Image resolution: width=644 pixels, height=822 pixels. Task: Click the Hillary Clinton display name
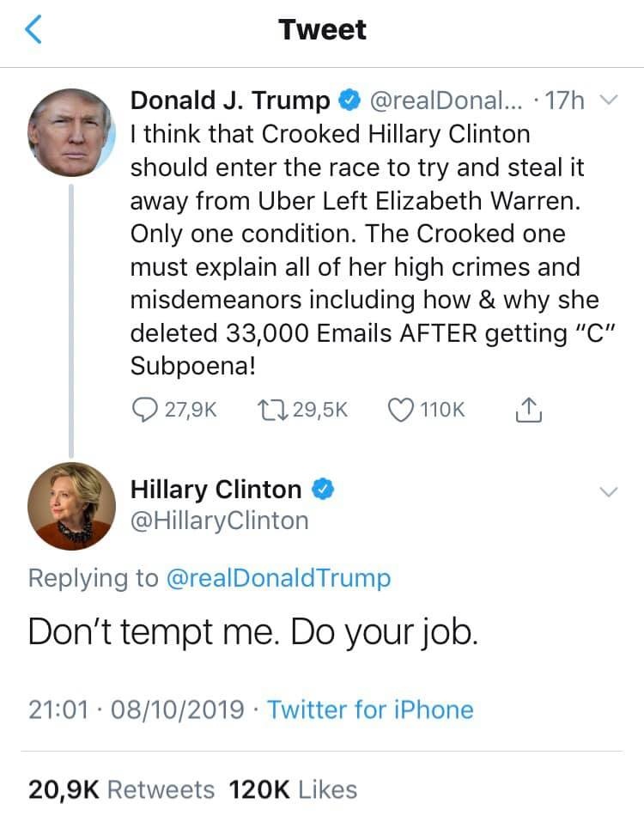pyautogui.click(x=216, y=490)
